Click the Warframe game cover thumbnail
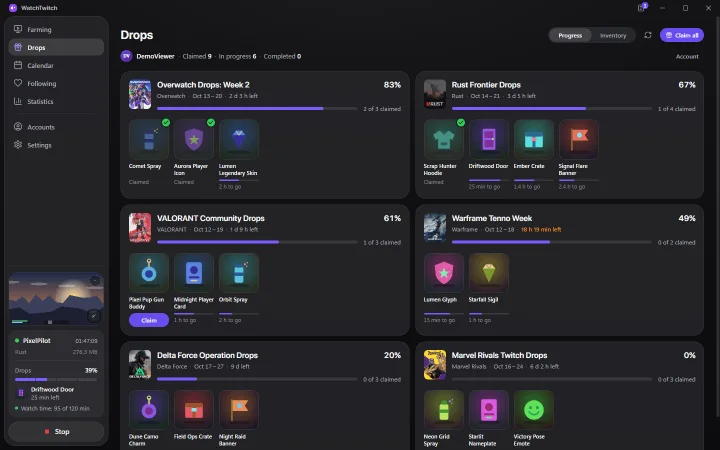 pyautogui.click(x=435, y=227)
